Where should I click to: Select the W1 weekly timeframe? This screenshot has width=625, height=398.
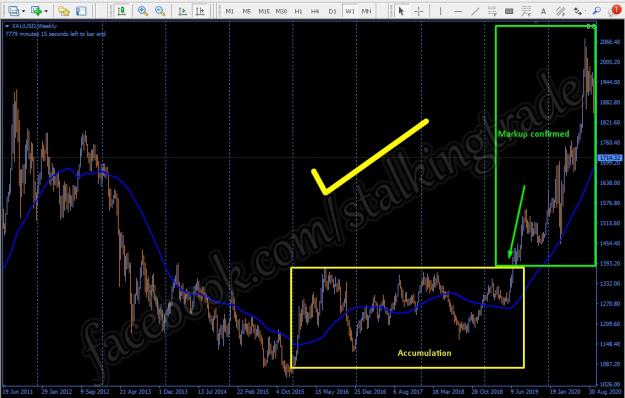click(x=350, y=11)
